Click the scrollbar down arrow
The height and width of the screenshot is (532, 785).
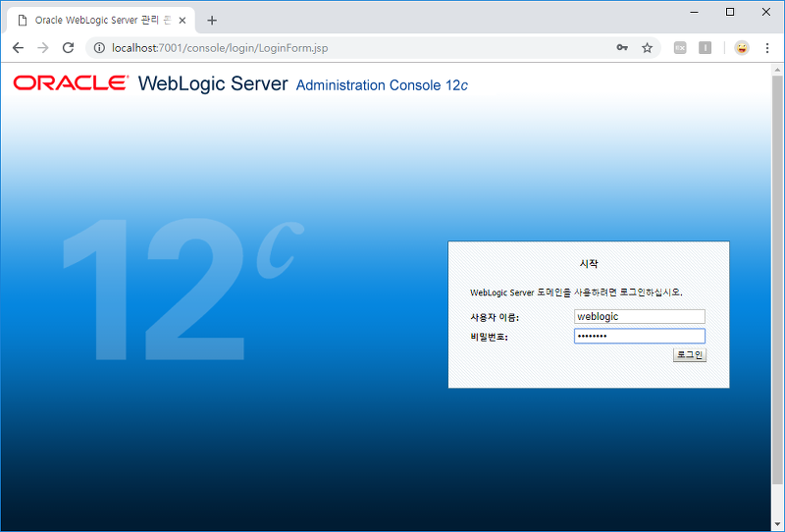(x=777, y=524)
